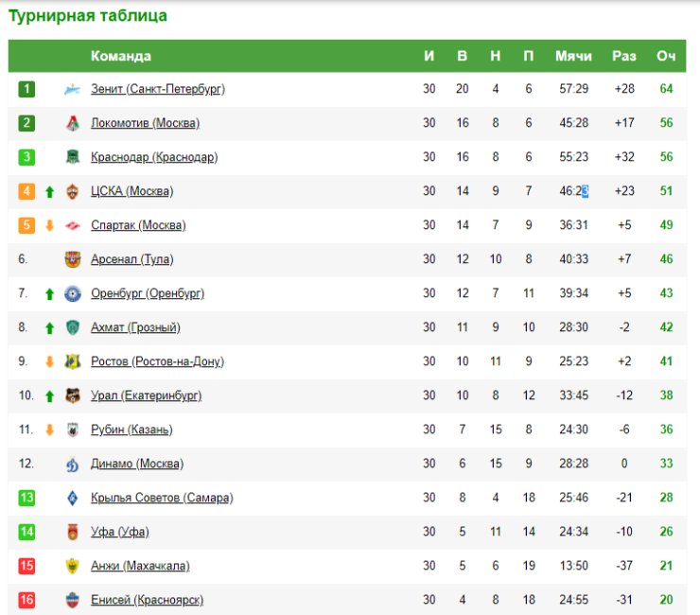Viewport: 700px width, 615px height.
Task: Open the Енисей (Красноярск) team link
Action: pyautogui.click(x=147, y=599)
